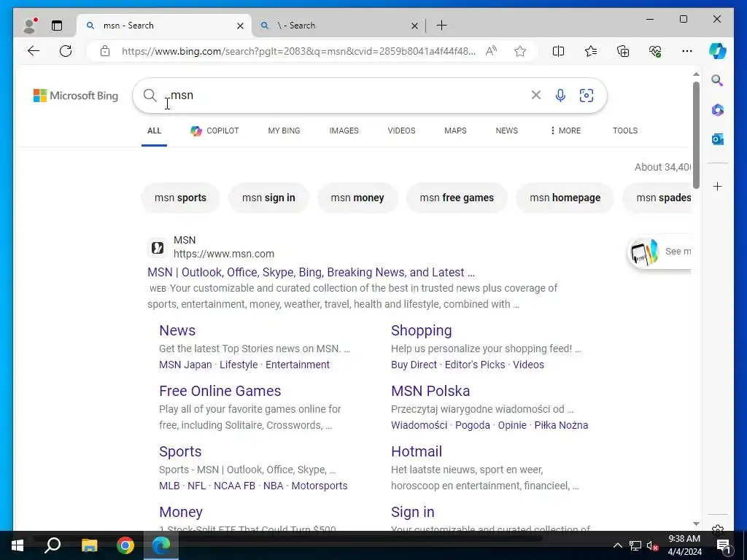This screenshot has height=560, width=747.
Task: Open https://www.msn.com URL link
Action: pos(224,254)
